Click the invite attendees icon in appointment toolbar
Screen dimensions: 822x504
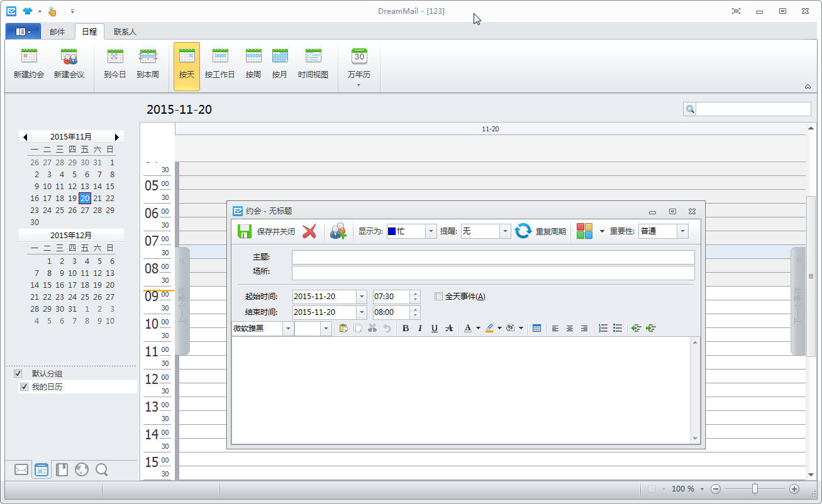[x=338, y=231]
